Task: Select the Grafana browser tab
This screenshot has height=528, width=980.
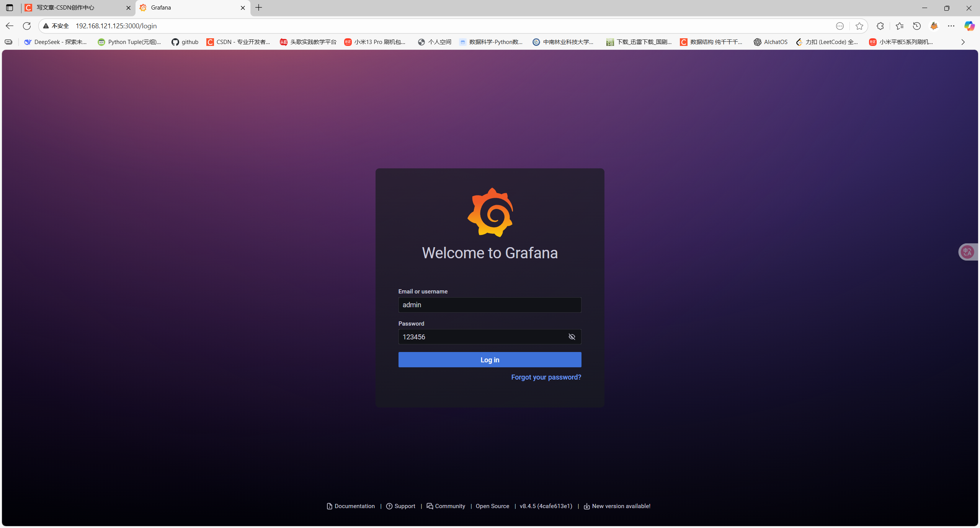Action: 193,8
